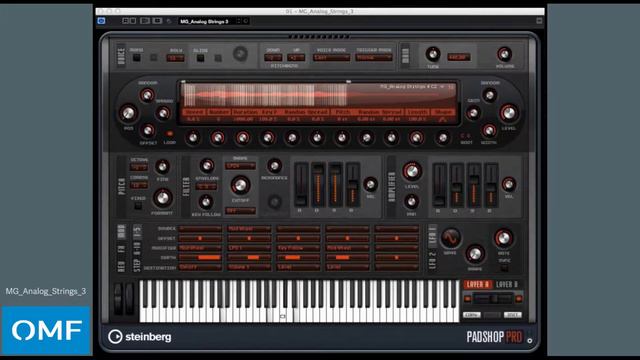Click the oscillator Width knob

point(489,131)
